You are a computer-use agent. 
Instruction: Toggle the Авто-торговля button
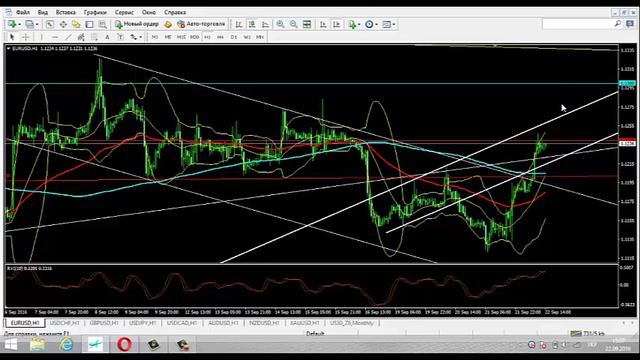pos(201,24)
